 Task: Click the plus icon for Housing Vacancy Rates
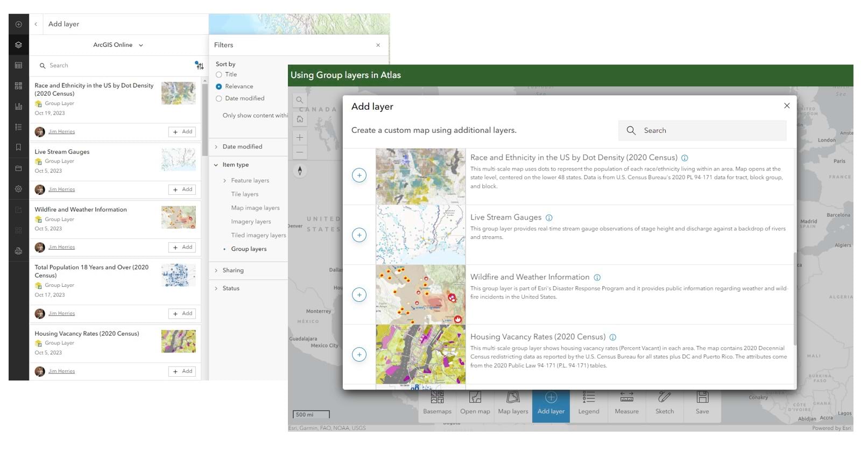[359, 355]
